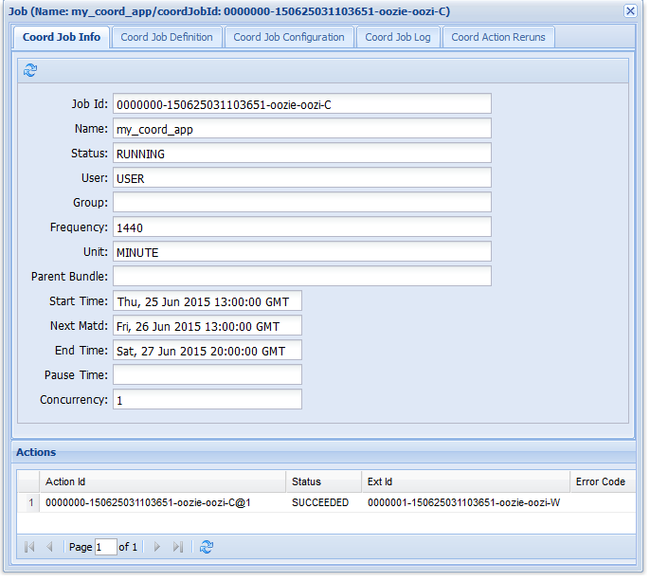This screenshot has height=581, width=650.
Task: Jump to last actions page
Action: pos(178,547)
